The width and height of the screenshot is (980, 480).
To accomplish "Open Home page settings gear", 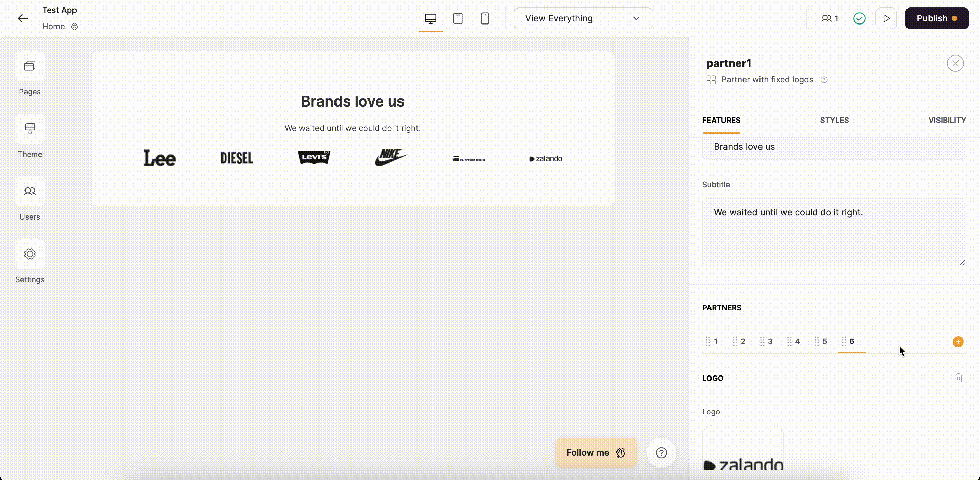I will click(x=75, y=27).
